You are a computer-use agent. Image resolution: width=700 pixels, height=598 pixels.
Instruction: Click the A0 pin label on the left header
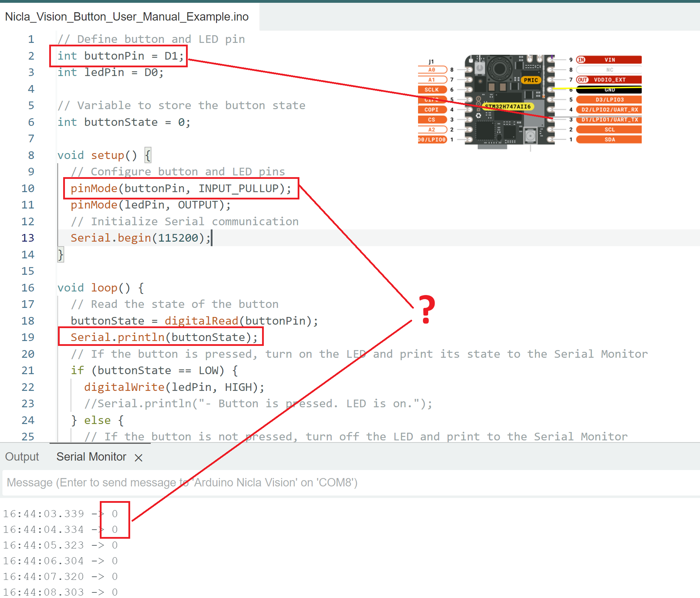[432, 69]
